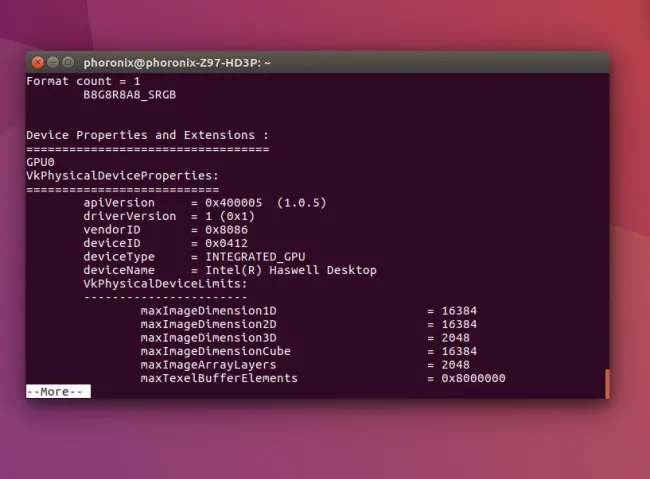Click the INTEGRATED_GPU value
The height and width of the screenshot is (479, 650).
click(255, 257)
